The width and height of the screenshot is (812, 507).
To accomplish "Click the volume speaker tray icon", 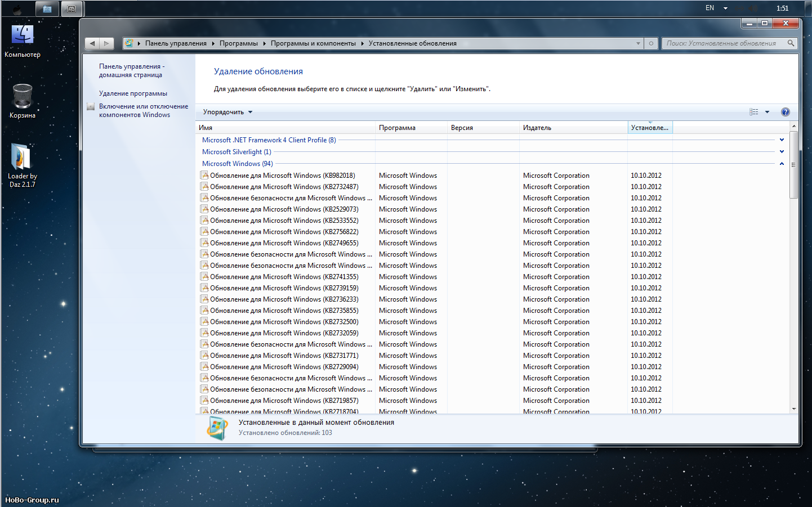I will tap(753, 8).
